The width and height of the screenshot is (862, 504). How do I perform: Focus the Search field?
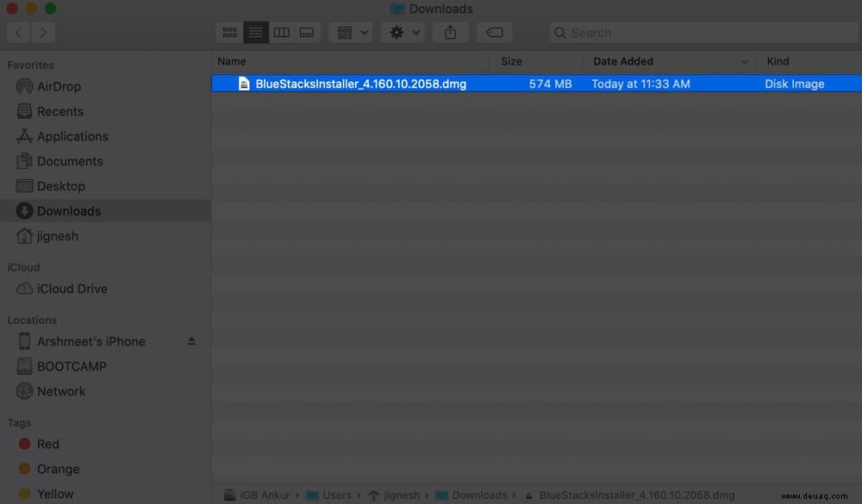tap(705, 33)
